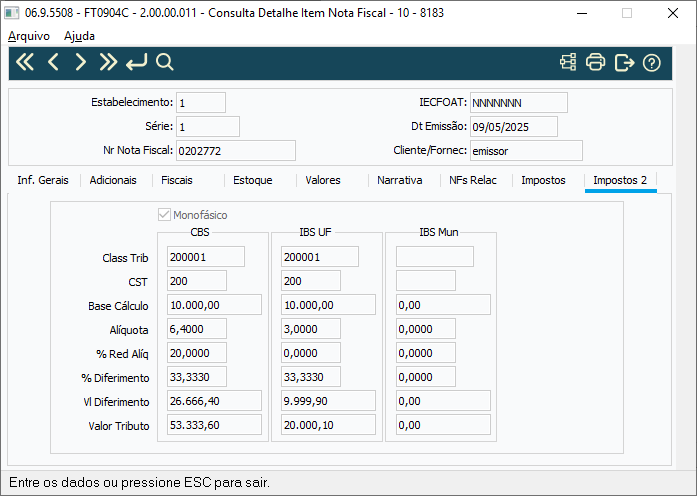Click IBS UF Class Trib field
The width and height of the screenshot is (697, 496).
coord(320,257)
